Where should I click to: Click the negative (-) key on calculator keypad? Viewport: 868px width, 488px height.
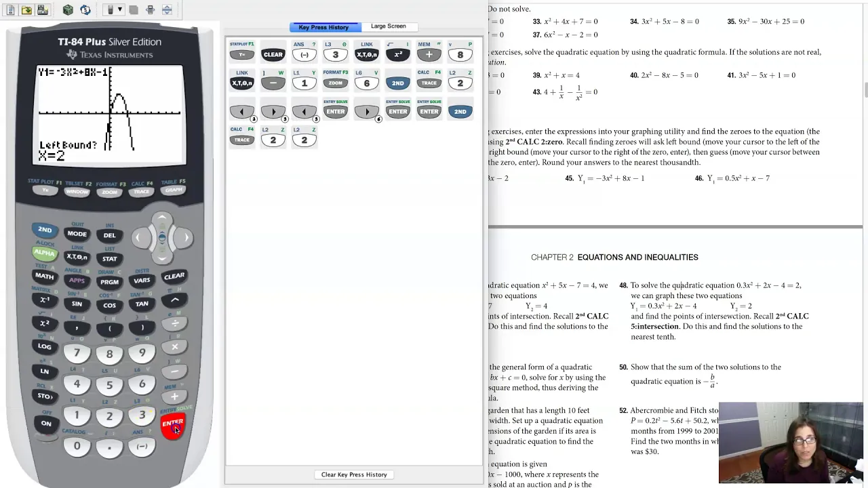[142, 446]
